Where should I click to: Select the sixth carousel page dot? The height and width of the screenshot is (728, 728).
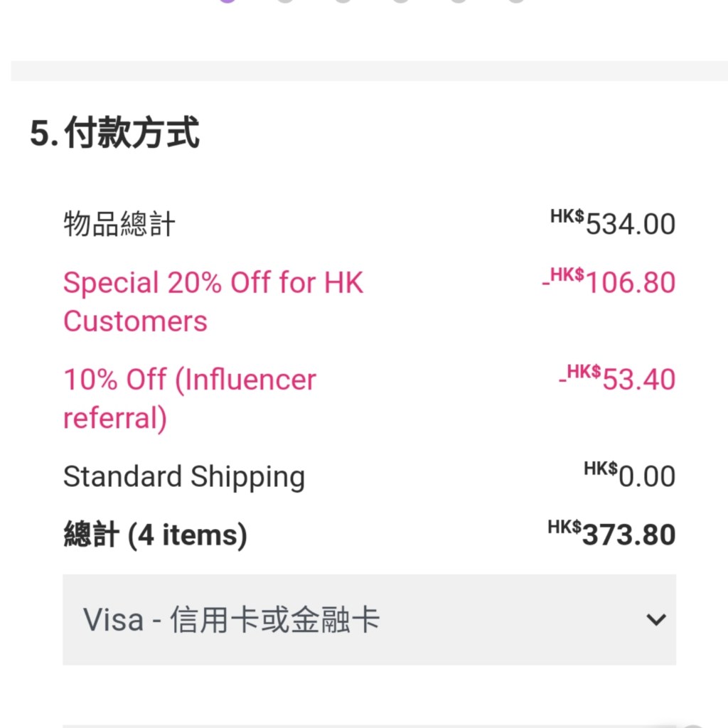516,1
